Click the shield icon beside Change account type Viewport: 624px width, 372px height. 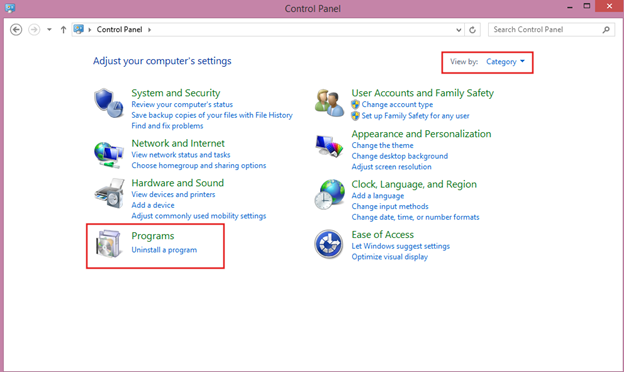click(355, 104)
